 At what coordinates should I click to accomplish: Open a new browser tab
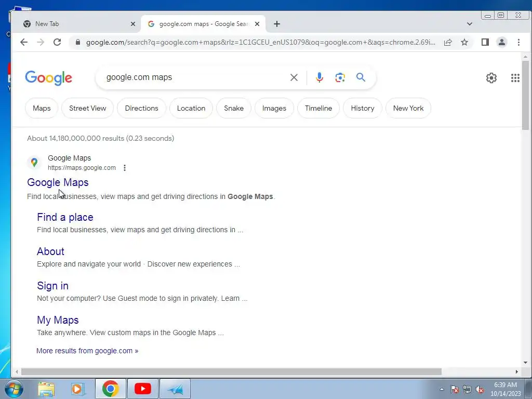pos(277,24)
